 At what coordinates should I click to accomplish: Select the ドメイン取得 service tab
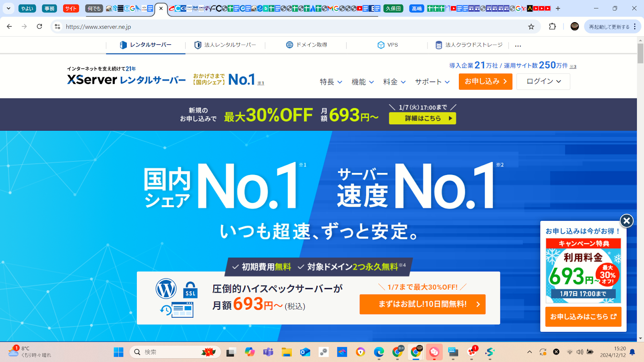click(x=306, y=45)
